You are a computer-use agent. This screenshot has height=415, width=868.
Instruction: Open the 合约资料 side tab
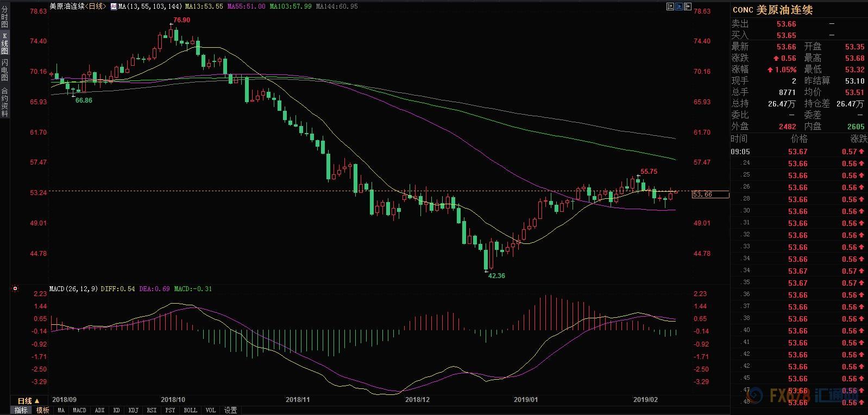click(x=4, y=102)
